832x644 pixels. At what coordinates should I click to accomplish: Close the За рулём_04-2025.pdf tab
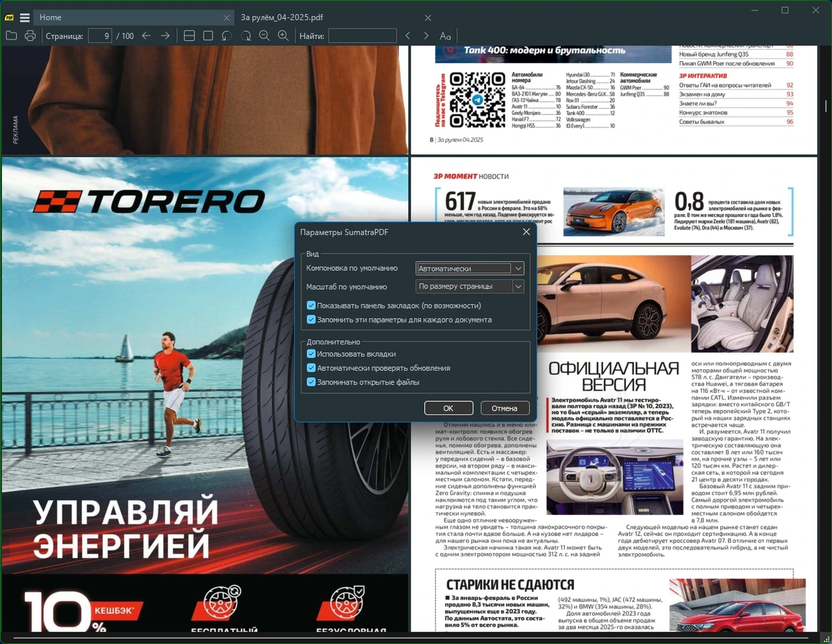tap(428, 17)
